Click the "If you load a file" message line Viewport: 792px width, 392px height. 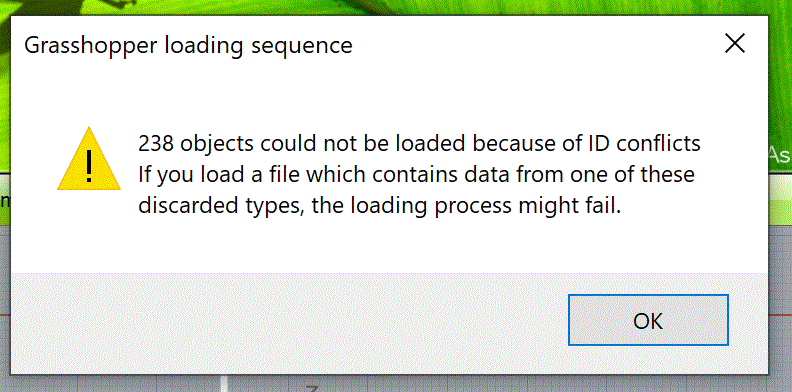point(416,175)
